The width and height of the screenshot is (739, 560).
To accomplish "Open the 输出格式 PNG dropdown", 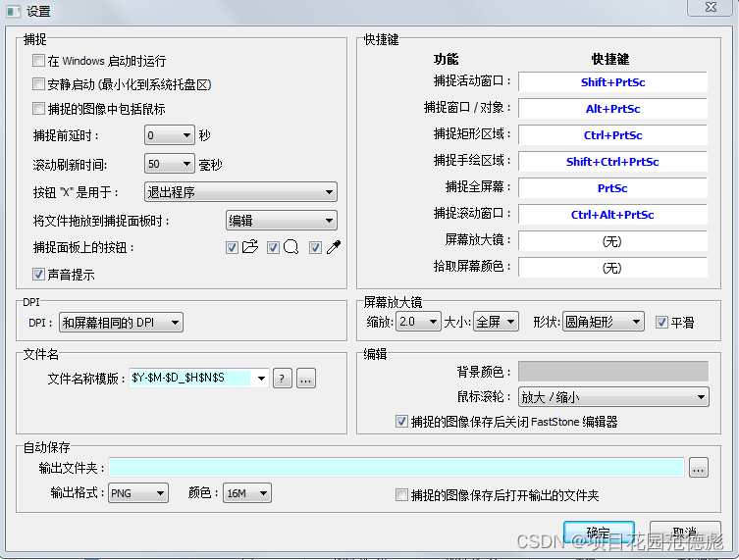I will 138,493.
